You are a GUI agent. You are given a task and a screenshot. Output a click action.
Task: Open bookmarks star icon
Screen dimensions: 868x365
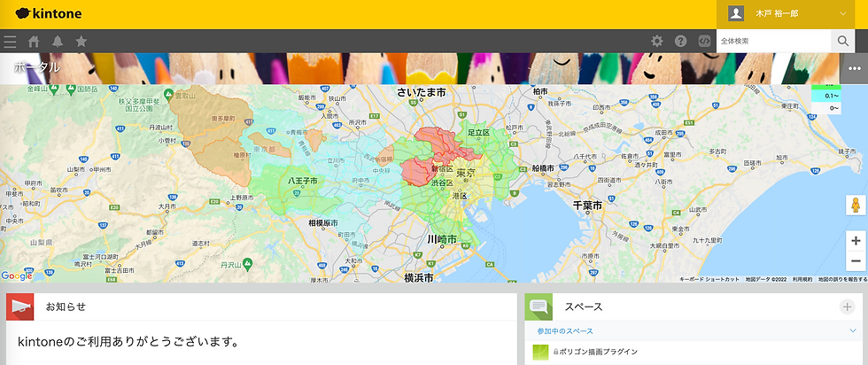pyautogui.click(x=81, y=42)
